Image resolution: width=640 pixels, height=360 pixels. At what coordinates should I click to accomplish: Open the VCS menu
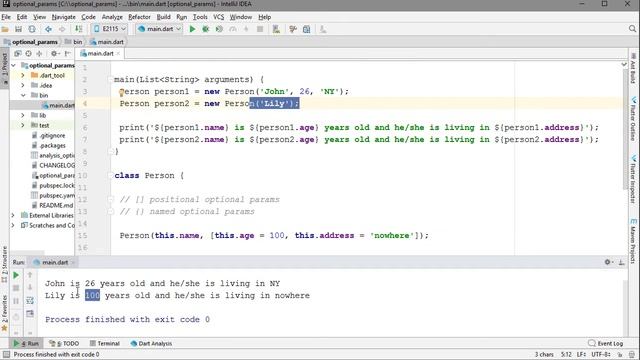point(218,17)
